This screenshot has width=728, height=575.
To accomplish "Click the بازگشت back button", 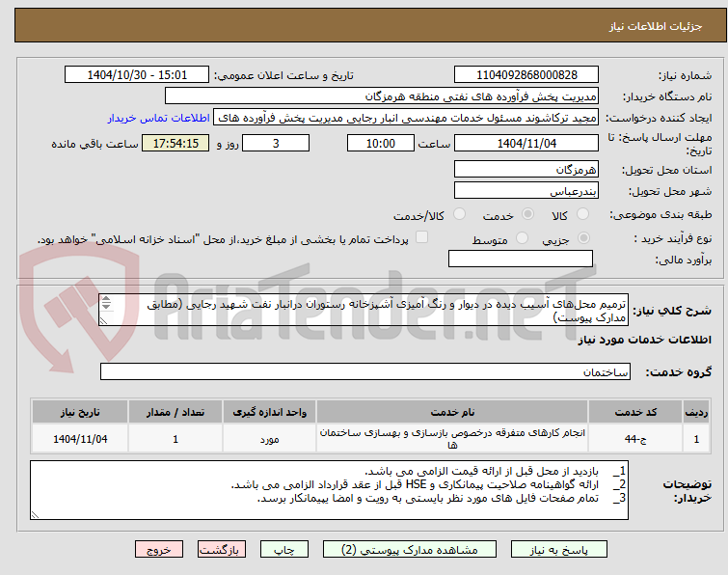I will (222, 550).
